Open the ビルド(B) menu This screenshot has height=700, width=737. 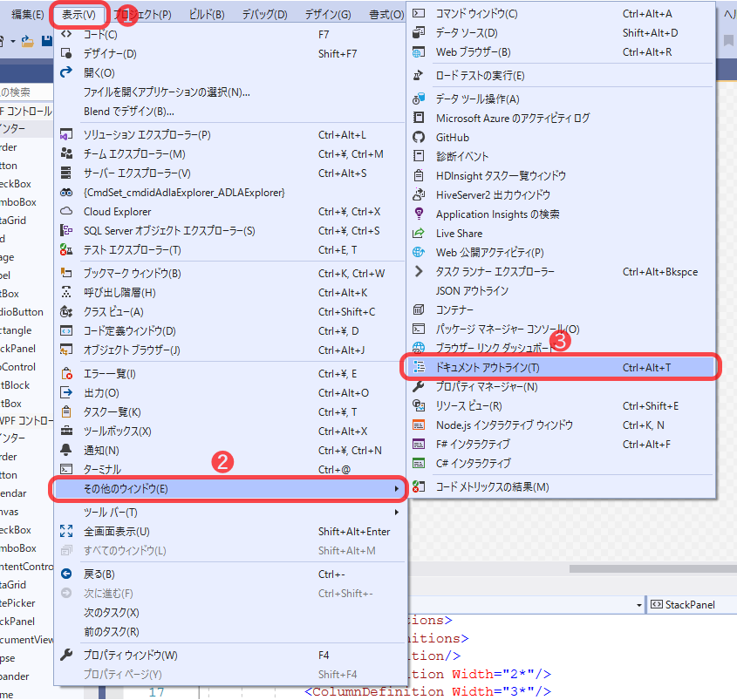[207, 15]
